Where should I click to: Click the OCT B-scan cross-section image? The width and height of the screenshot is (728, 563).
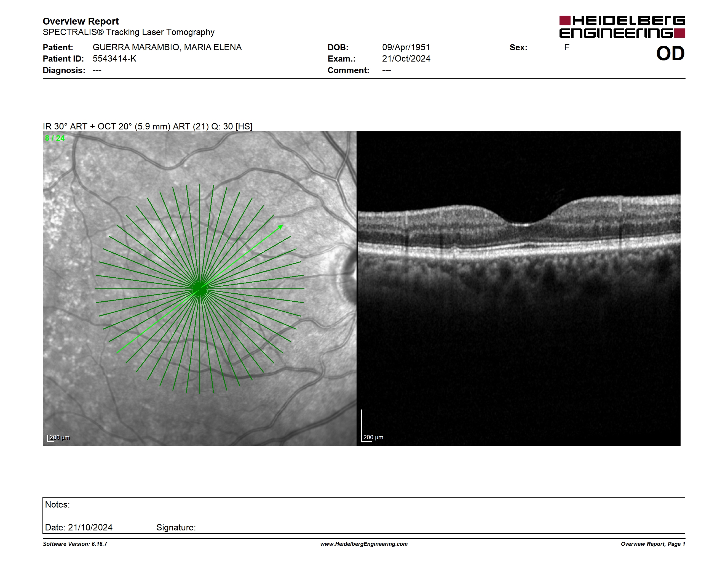tap(519, 289)
